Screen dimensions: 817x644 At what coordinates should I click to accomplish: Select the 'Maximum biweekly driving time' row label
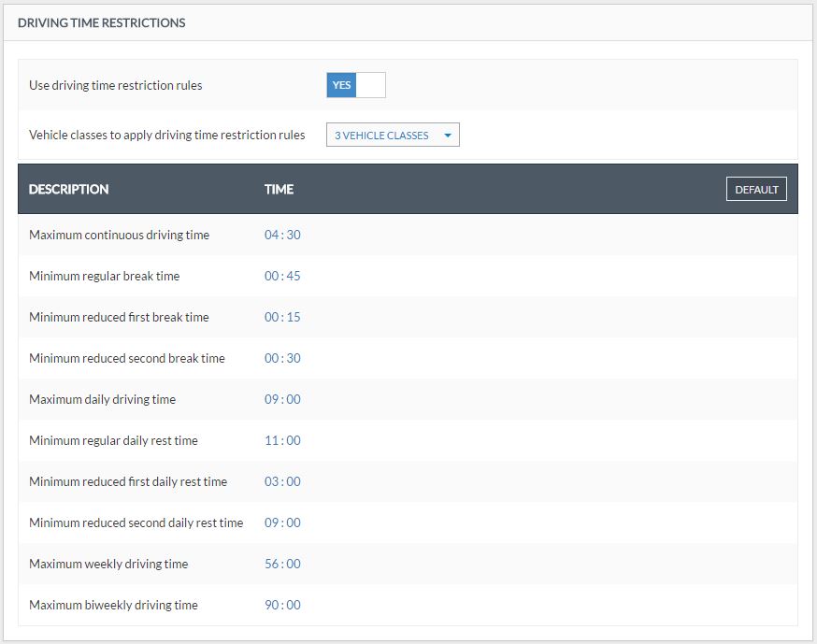(113, 606)
